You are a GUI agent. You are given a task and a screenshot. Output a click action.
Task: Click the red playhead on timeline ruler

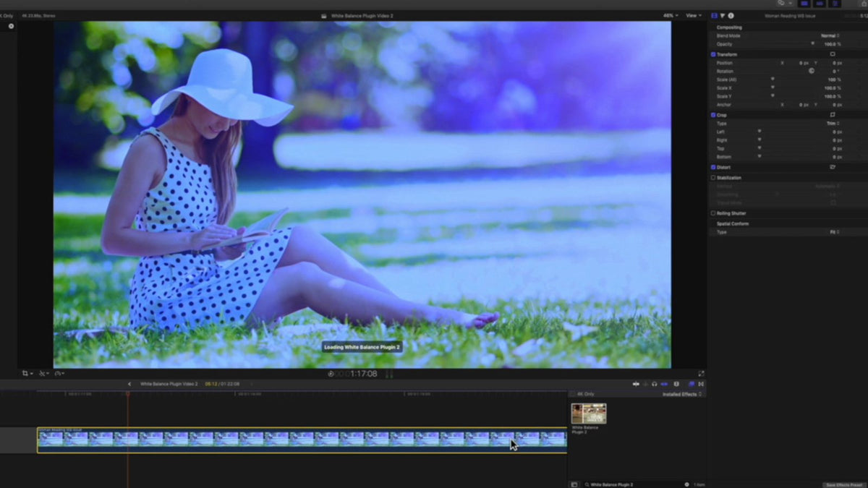coord(127,394)
